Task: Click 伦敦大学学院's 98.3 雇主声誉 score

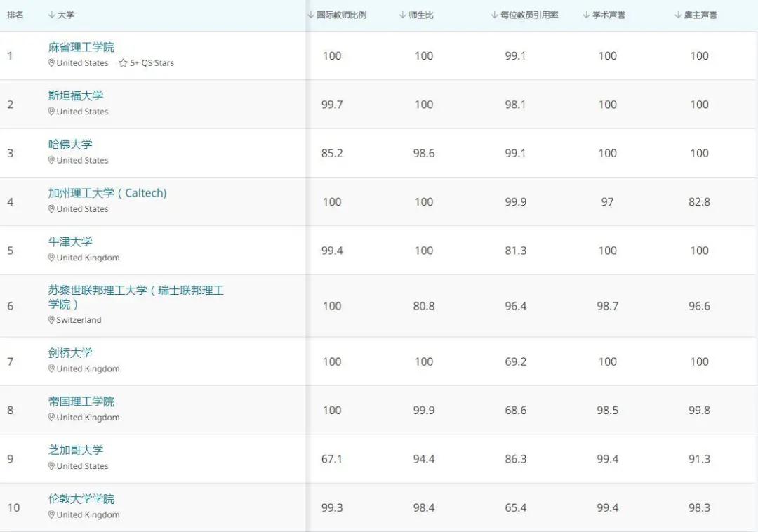Action: (700, 508)
